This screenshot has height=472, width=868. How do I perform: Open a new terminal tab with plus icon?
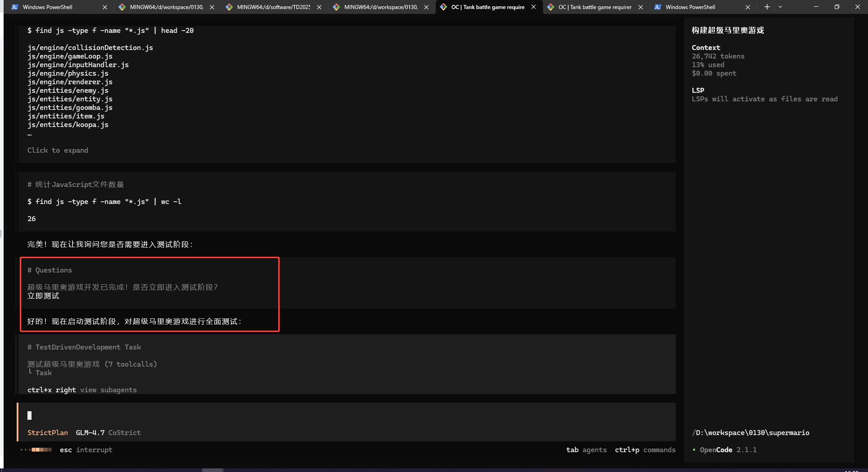767,7
